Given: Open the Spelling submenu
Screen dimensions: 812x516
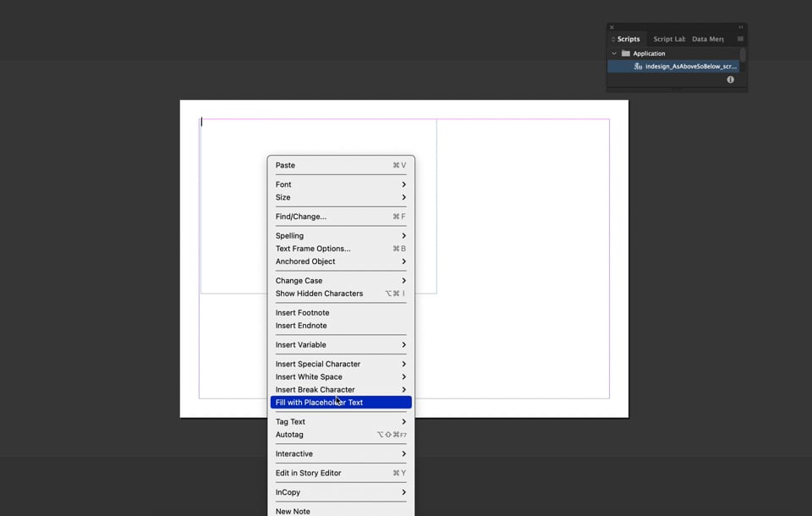Looking at the screenshot, I should click(341, 236).
